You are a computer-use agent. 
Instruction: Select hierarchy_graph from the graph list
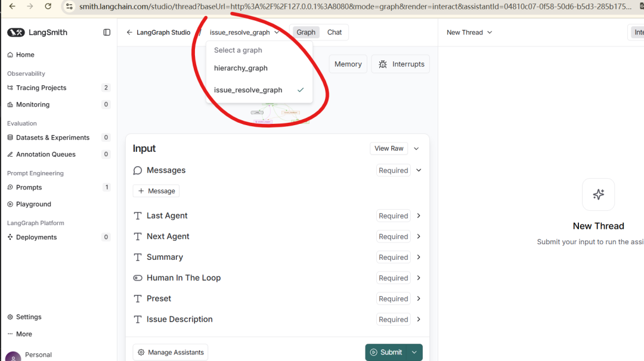tap(259, 68)
